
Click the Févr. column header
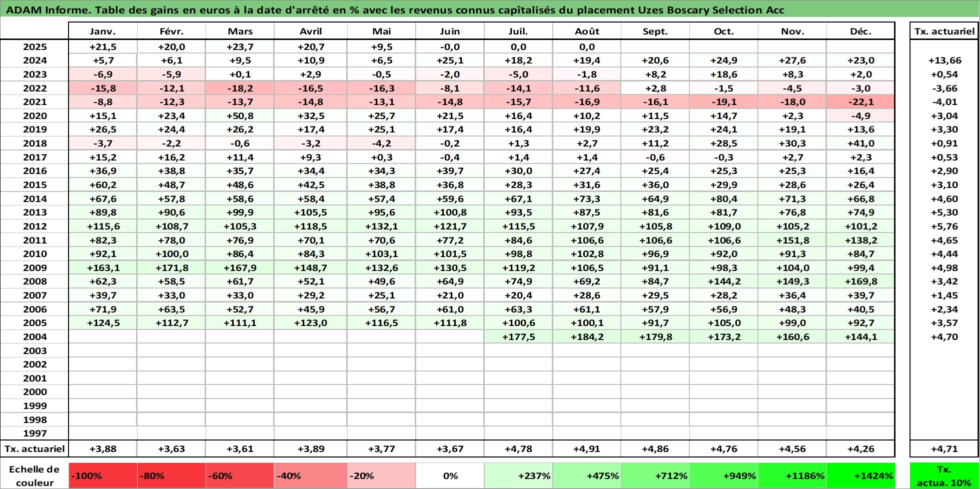click(172, 31)
